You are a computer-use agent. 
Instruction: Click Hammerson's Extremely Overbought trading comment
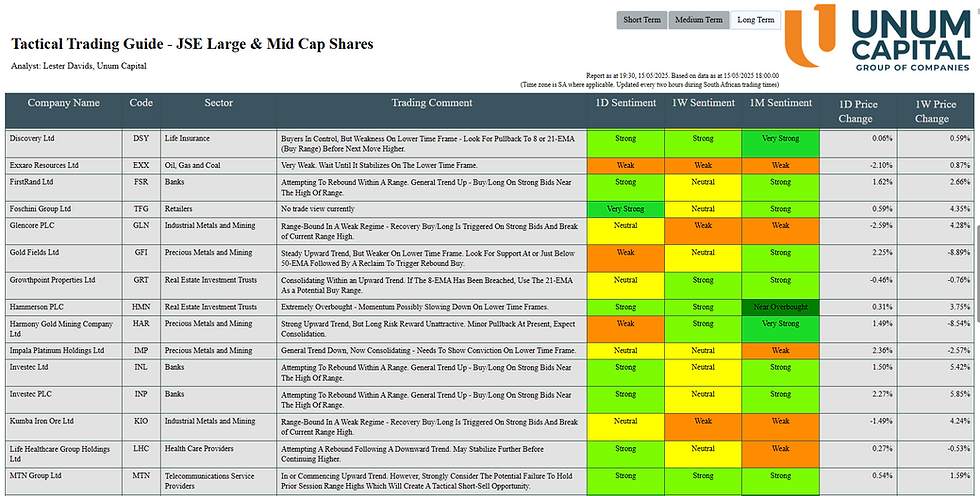click(414, 307)
